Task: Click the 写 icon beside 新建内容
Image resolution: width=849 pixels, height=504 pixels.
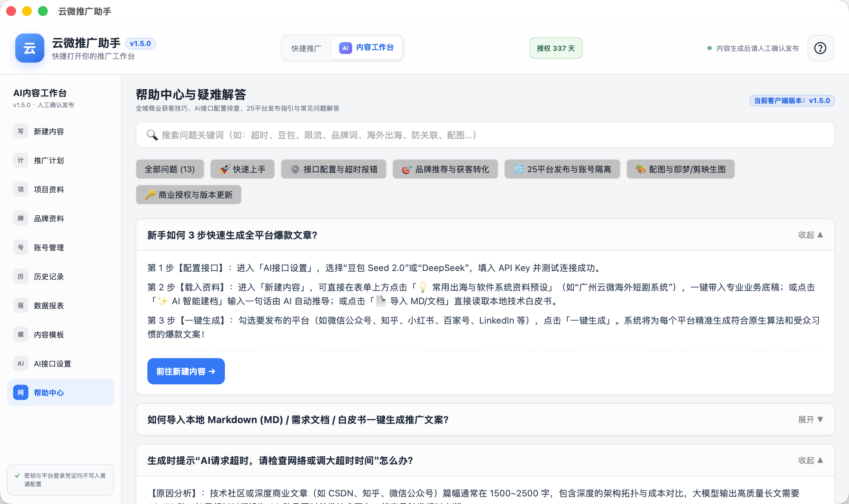Action: (21, 131)
